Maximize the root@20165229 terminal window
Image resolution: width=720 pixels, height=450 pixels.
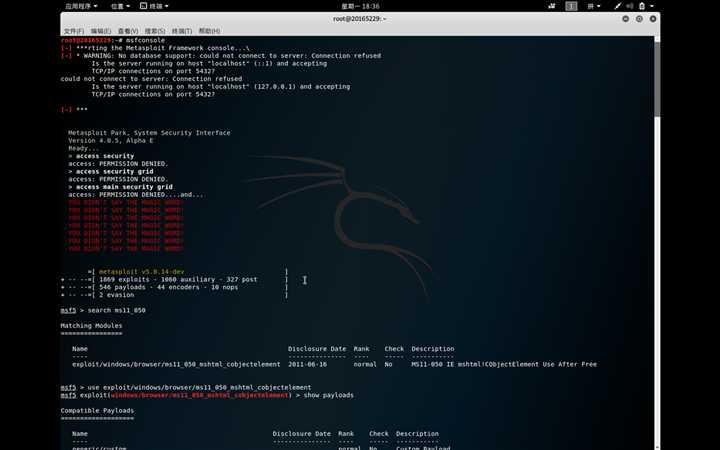(639, 19)
